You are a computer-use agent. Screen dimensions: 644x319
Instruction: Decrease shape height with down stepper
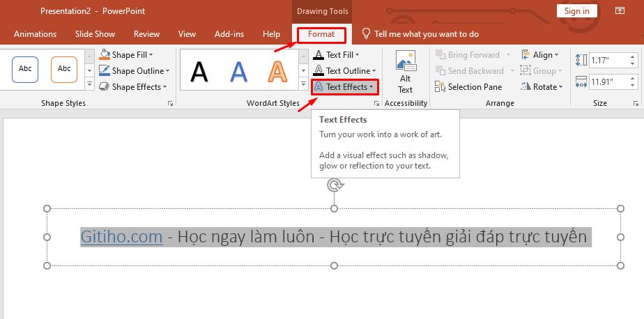tap(633, 65)
